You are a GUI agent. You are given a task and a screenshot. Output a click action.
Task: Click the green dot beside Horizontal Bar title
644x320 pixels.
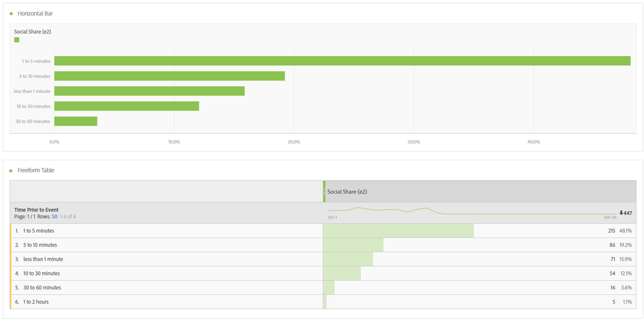pos(11,14)
